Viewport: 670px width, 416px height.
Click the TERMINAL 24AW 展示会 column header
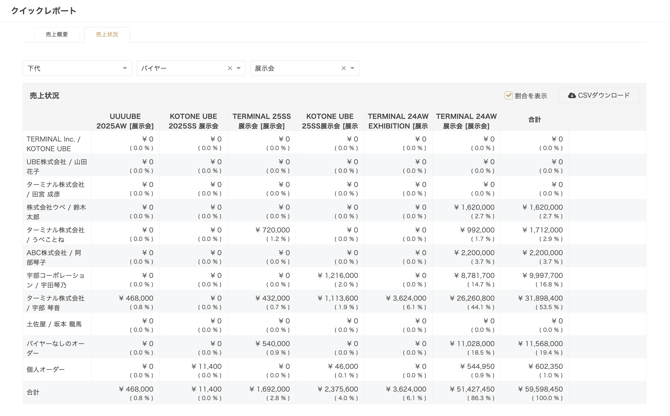(466, 121)
